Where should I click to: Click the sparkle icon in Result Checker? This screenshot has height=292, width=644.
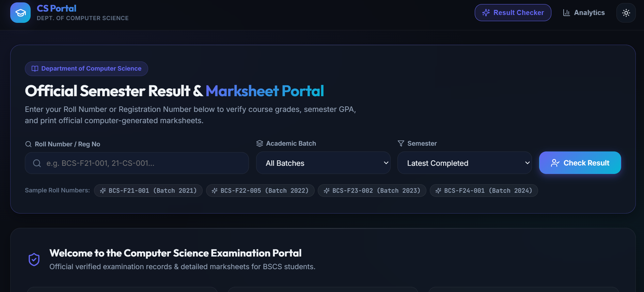(x=486, y=13)
